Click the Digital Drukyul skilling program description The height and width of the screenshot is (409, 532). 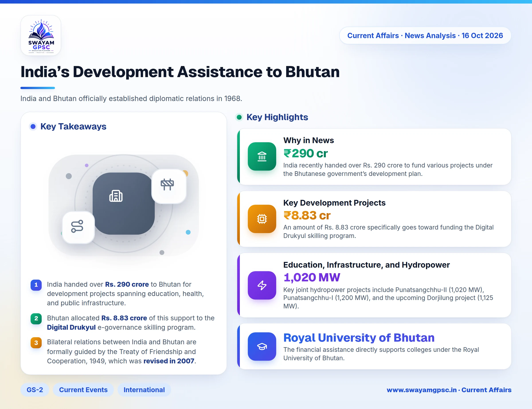click(388, 232)
